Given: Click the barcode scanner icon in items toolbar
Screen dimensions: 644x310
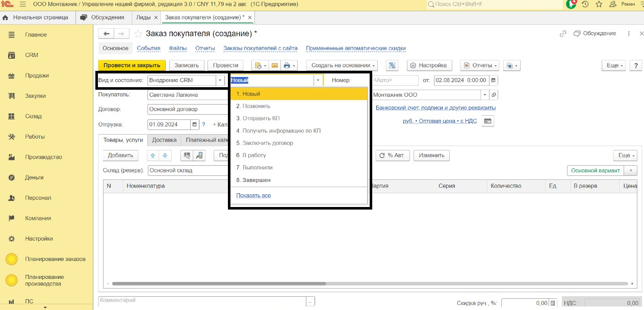Looking at the screenshot, I should point(187,156).
